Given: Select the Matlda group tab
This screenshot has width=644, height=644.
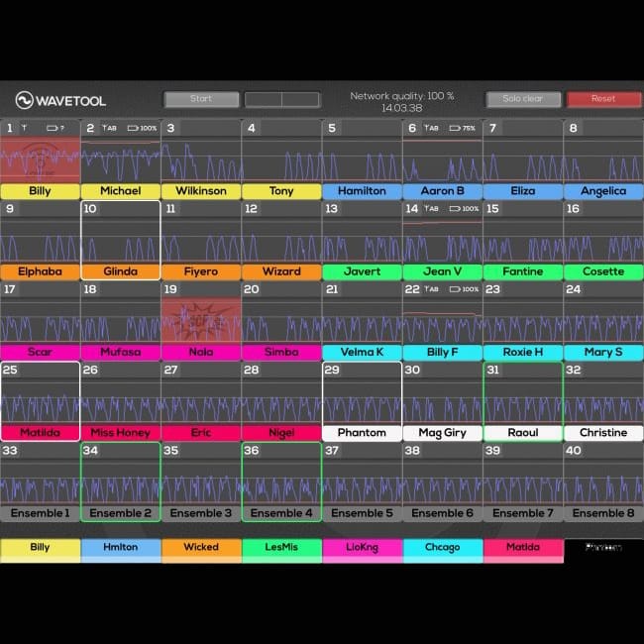Looking at the screenshot, I should pyautogui.click(x=523, y=550).
